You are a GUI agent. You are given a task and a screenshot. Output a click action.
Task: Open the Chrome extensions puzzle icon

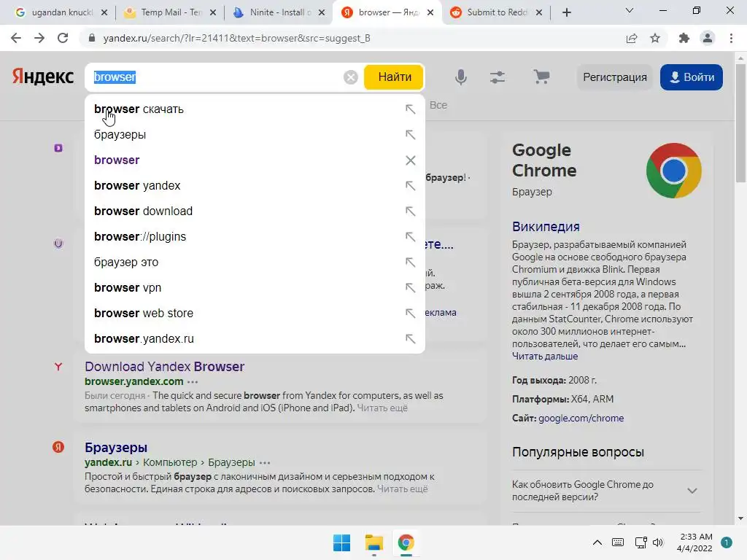coord(684,38)
